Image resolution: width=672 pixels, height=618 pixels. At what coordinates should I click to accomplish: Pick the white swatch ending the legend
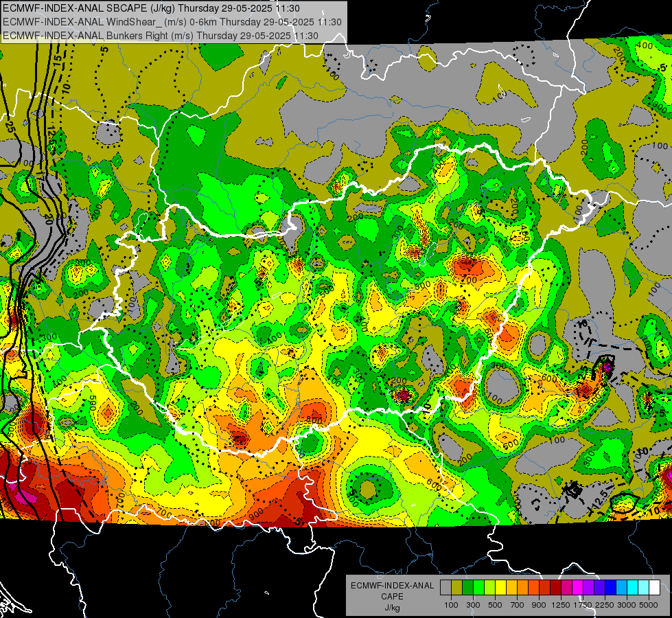[x=654, y=588]
